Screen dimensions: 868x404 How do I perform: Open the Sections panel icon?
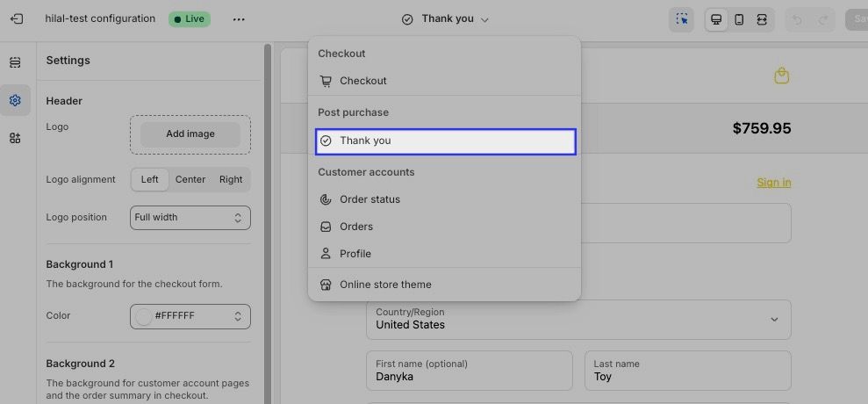(15, 62)
